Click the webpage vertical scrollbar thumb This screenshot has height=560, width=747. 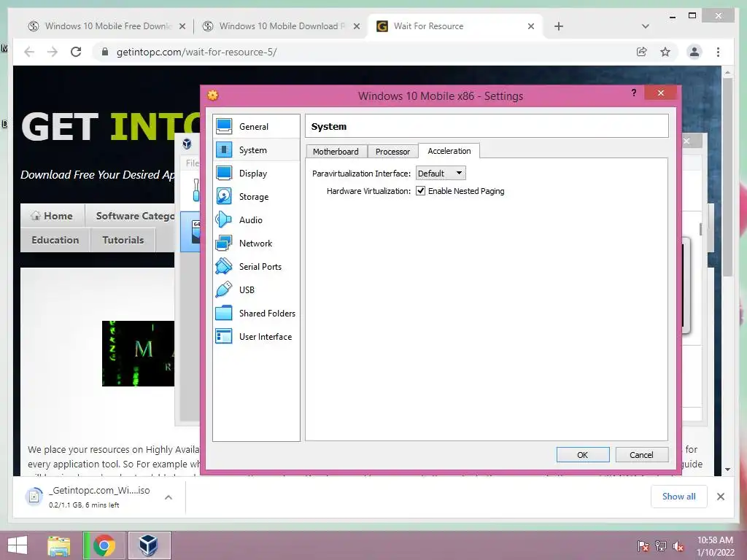coord(727,177)
